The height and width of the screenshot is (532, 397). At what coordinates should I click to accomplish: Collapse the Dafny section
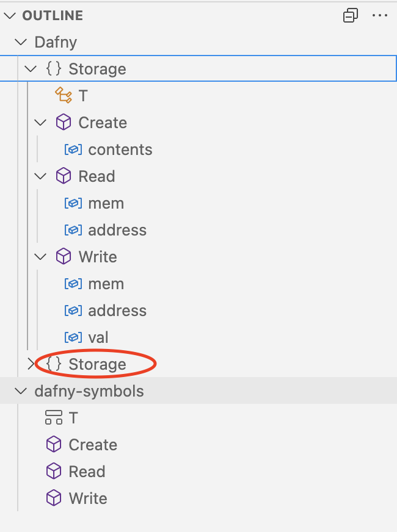point(19,41)
